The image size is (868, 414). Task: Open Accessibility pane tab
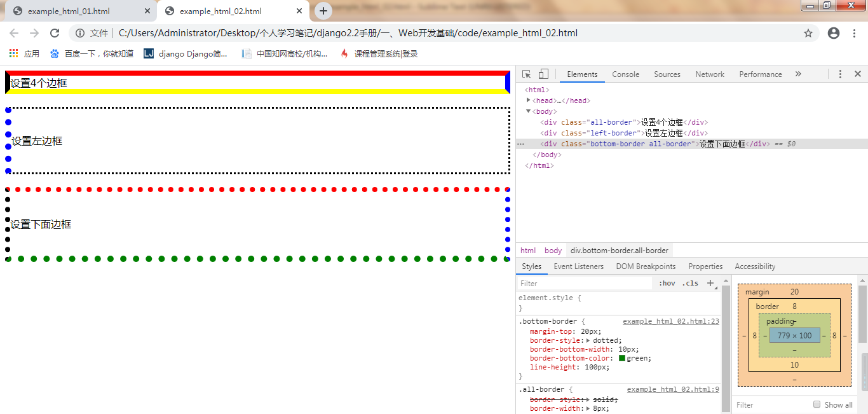coord(755,266)
